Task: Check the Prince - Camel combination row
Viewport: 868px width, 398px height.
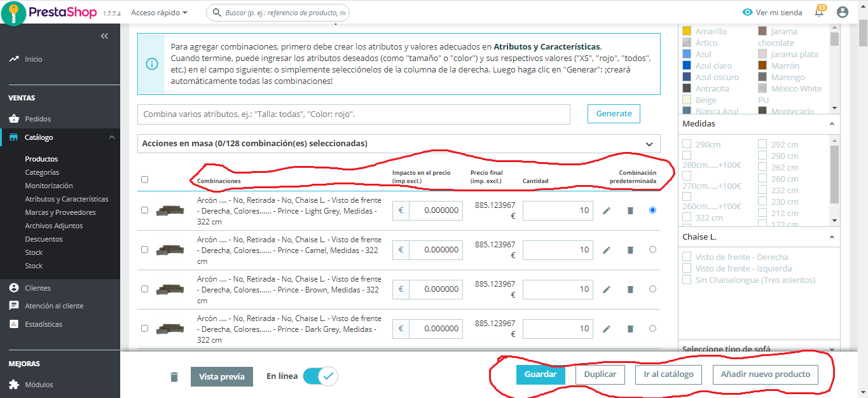Action: pyautogui.click(x=144, y=249)
